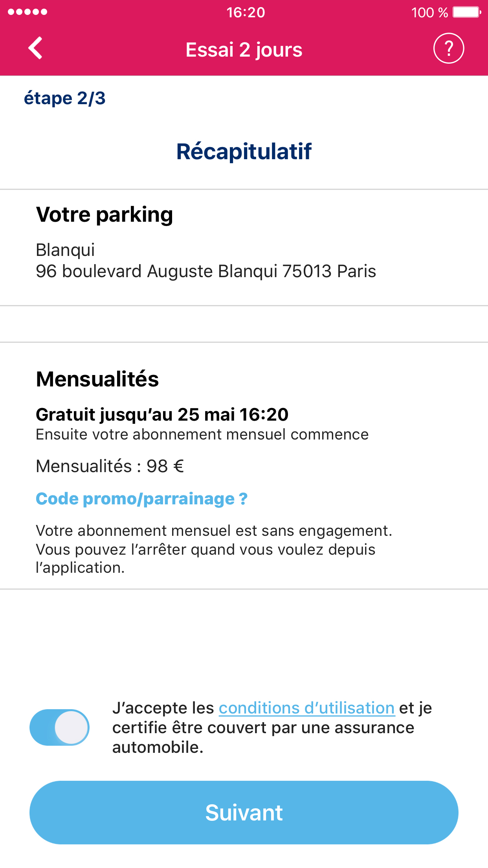The image size is (488, 868).
Task: Tap the battery indicator in status bar
Action: [467, 12]
